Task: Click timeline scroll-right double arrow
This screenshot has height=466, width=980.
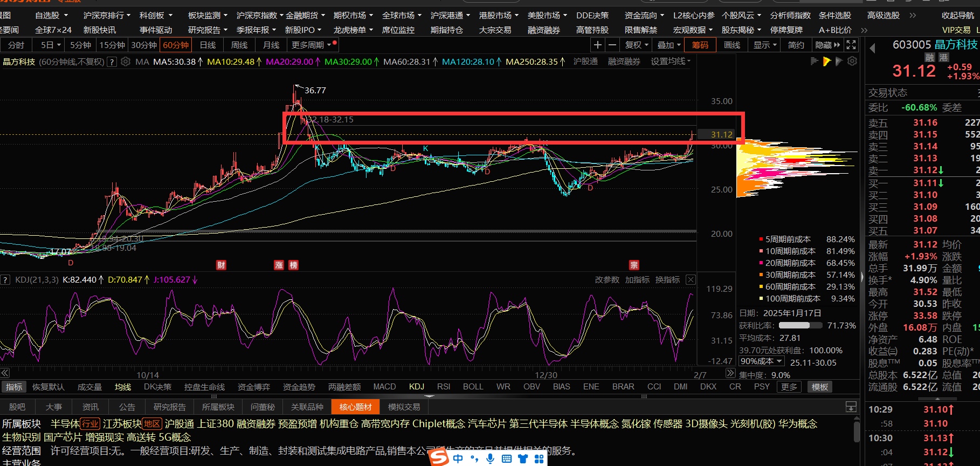Action: coord(730,373)
